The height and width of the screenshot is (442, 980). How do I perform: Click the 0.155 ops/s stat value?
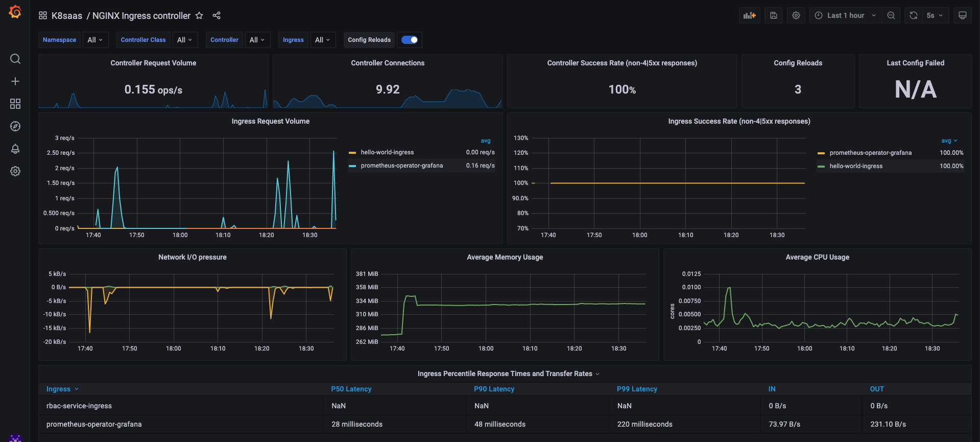[153, 89]
